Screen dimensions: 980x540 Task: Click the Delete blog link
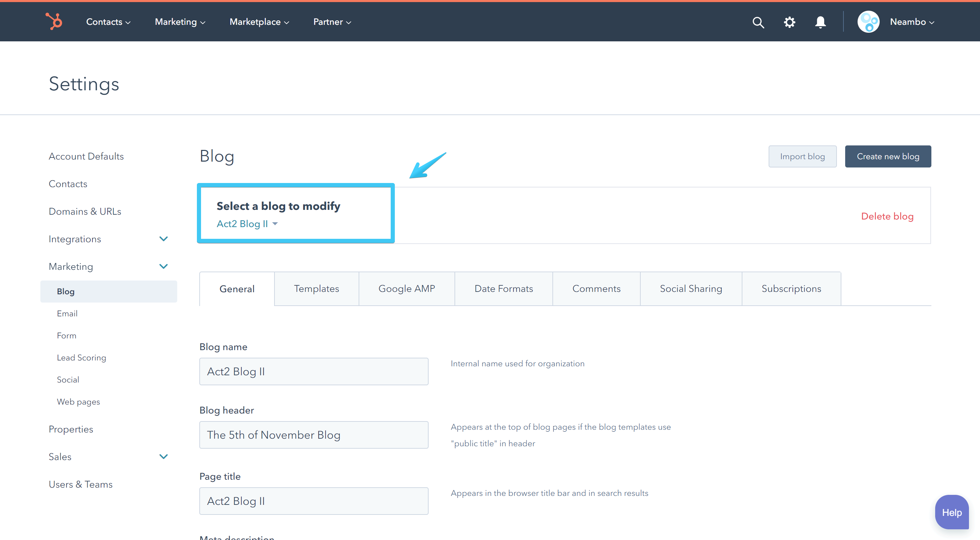887,216
